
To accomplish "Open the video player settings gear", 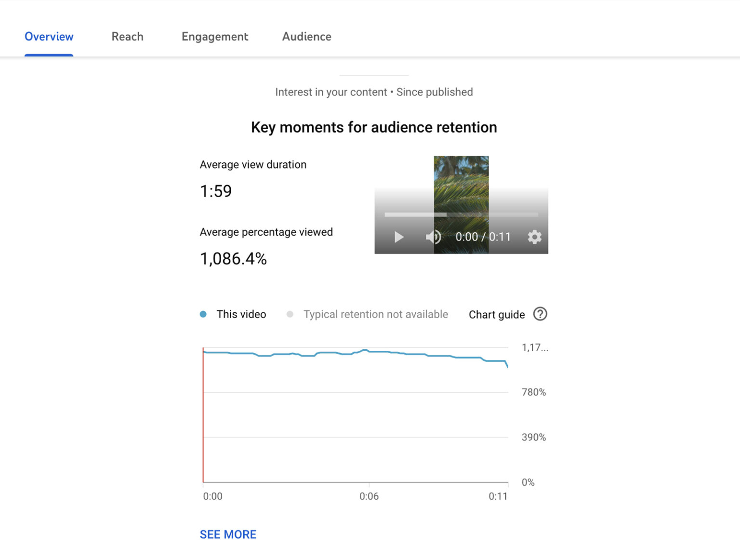I will (x=534, y=237).
